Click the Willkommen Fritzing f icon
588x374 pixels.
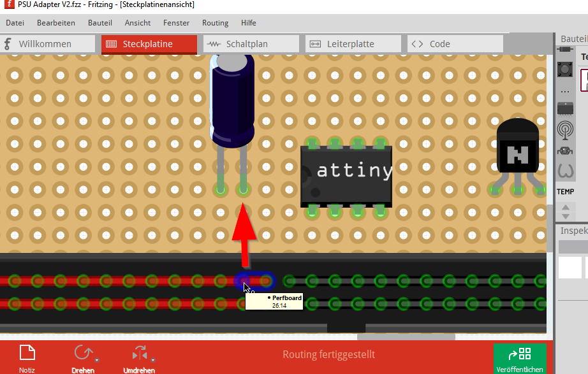pyautogui.click(x=8, y=44)
